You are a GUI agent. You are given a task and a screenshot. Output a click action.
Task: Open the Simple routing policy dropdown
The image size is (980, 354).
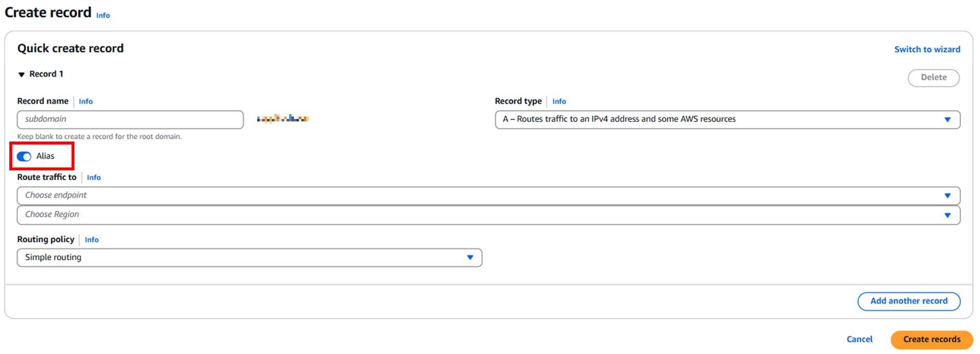point(249,258)
